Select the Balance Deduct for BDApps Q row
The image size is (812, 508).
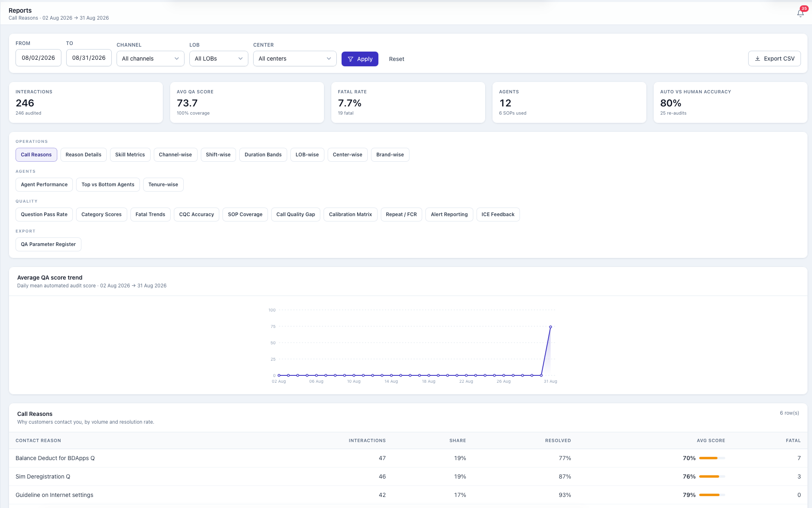408,458
